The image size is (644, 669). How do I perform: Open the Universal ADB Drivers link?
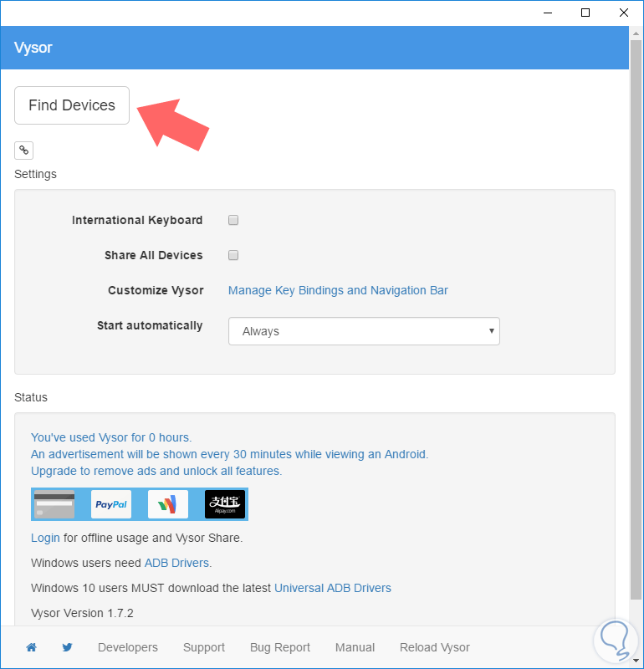(333, 588)
